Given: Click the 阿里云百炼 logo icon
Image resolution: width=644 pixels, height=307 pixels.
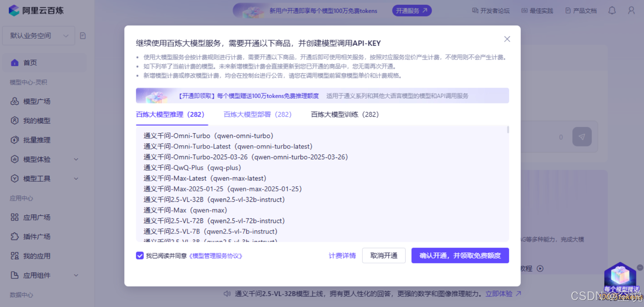Looking at the screenshot, I should (x=14, y=10).
